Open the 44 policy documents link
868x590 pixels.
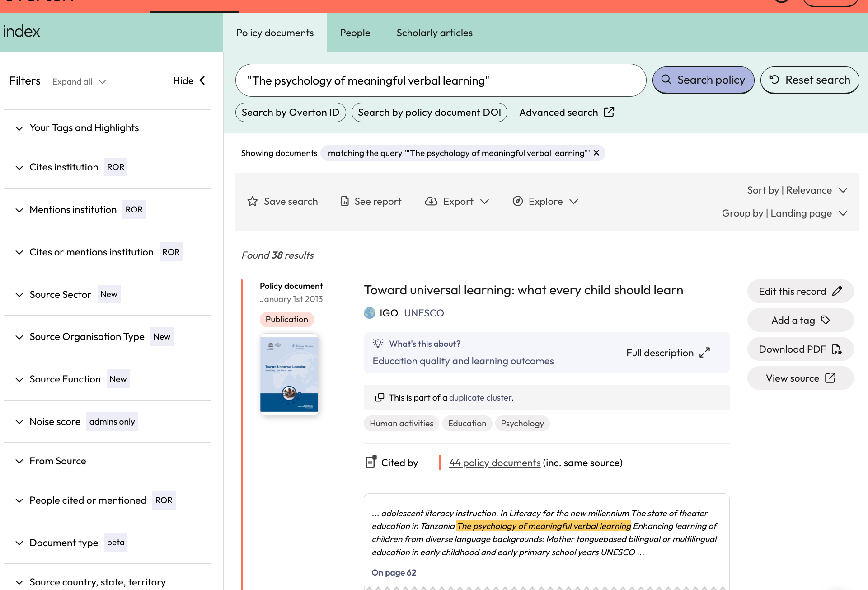click(x=495, y=463)
